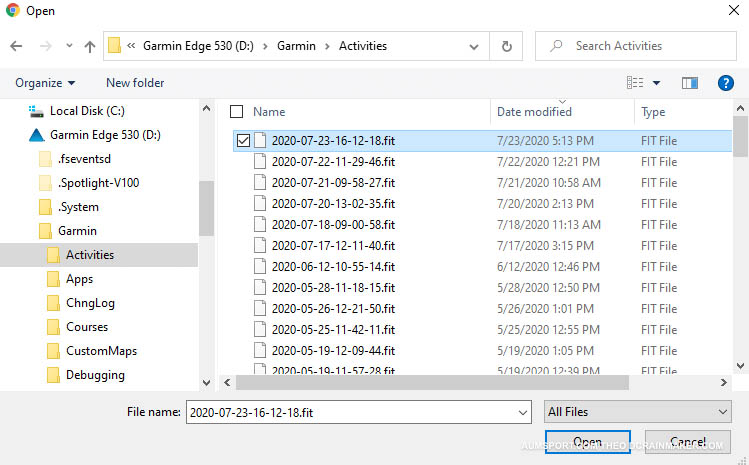The image size is (749, 465).
Task: Open the .System folder
Action: [x=78, y=207]
